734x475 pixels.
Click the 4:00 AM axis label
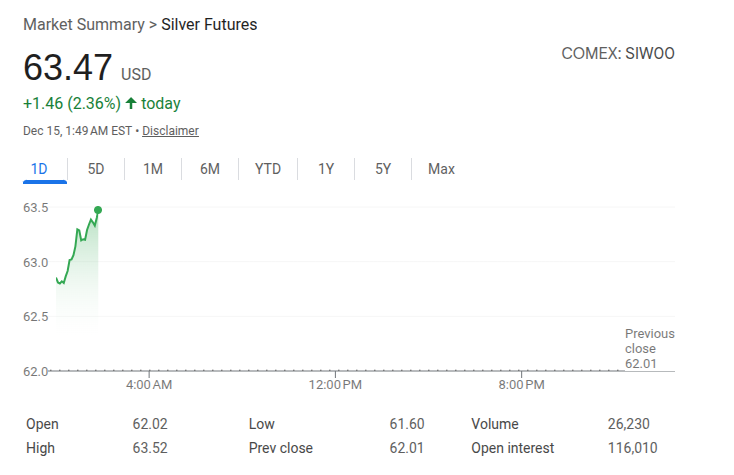click(149, 384)
